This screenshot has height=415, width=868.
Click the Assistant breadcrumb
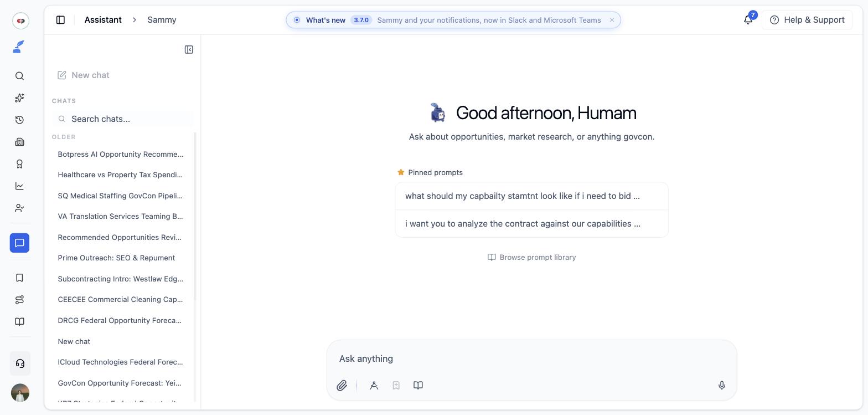point(103,20)
